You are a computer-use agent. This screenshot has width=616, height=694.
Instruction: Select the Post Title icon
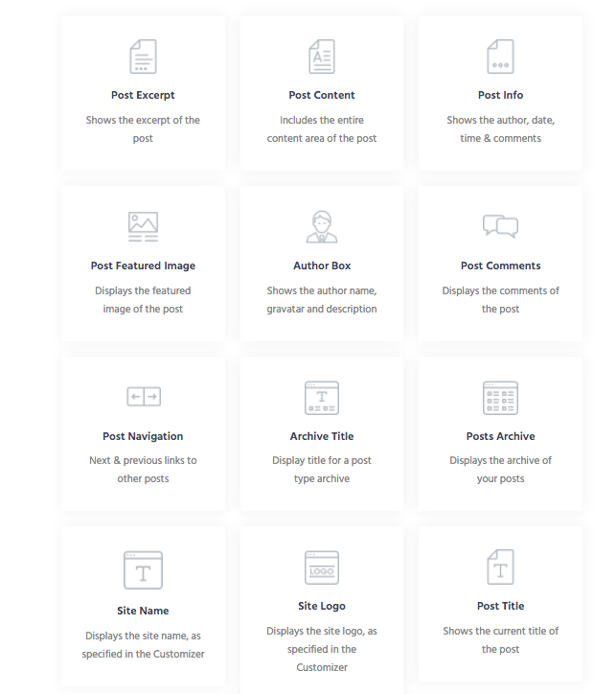tap(500, 567)
